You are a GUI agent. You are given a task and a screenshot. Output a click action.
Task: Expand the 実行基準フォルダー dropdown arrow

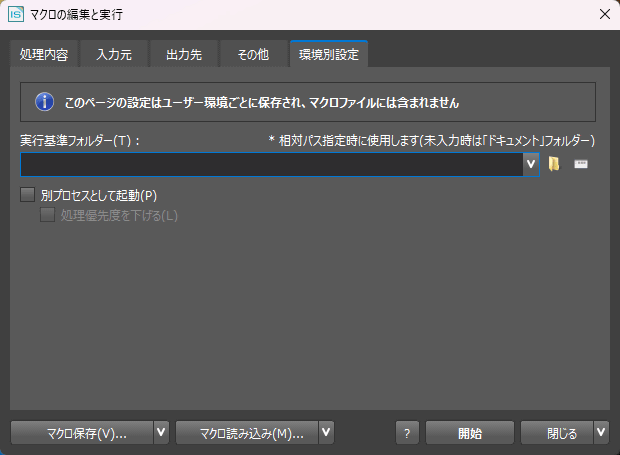coord(531,164)
